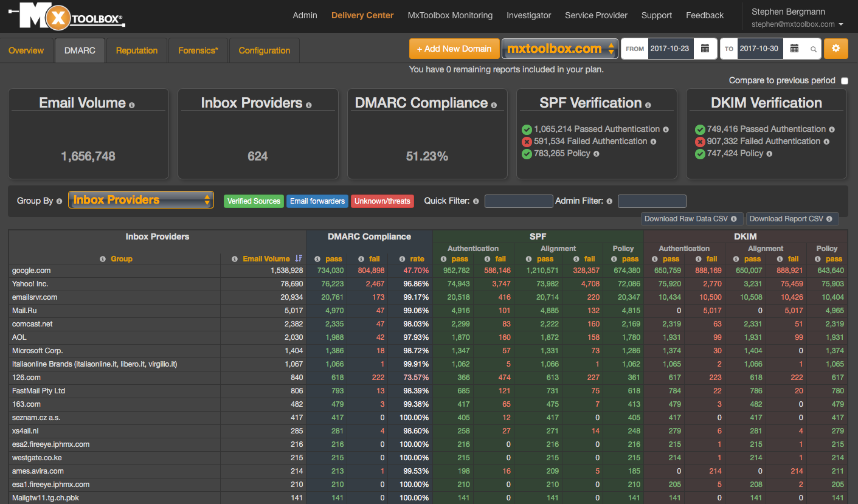
Task: Click the Email Volume column sort icon
Action: (298, 258)
